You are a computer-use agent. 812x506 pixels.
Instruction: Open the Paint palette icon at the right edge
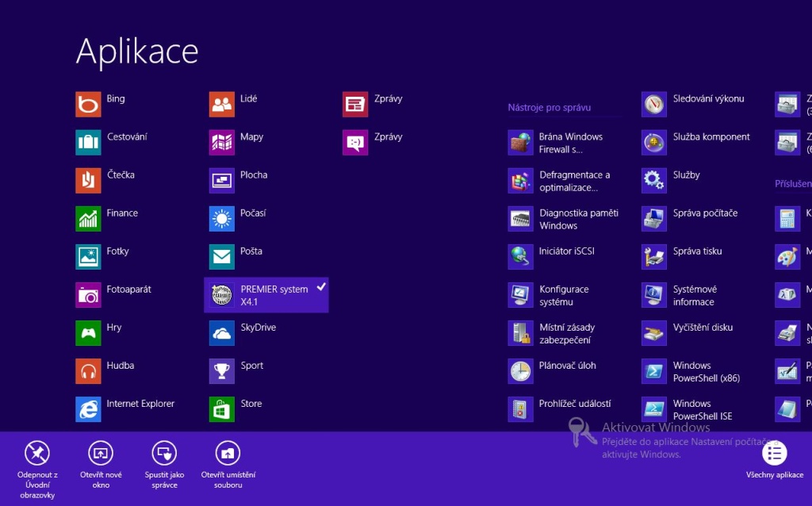(787, 256)
